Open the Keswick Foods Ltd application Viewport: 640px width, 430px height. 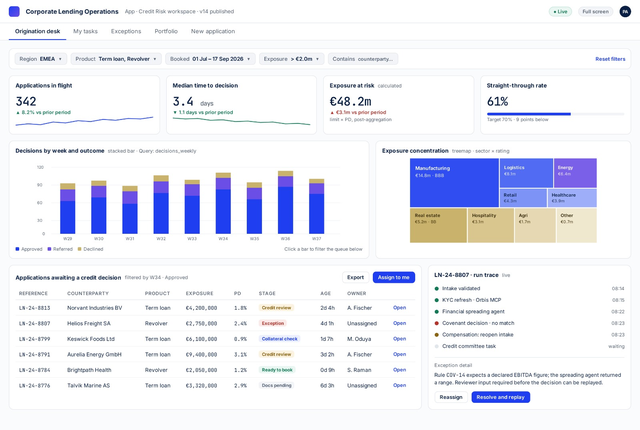(399, 339)
